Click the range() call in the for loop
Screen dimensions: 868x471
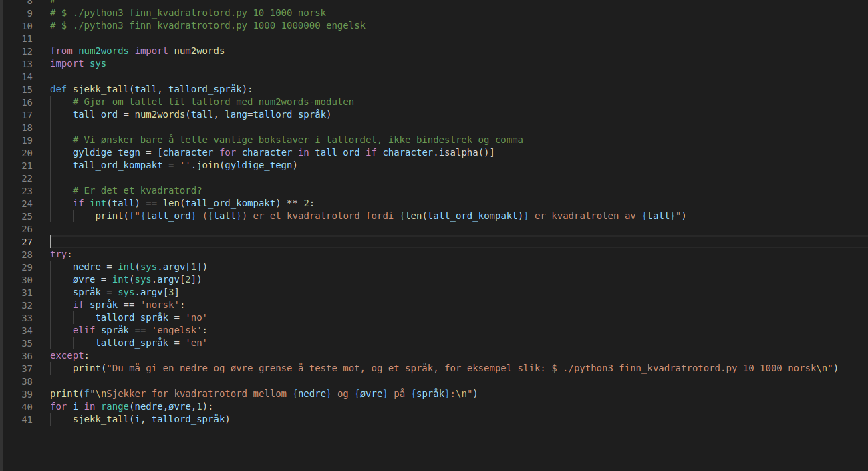click(117, 406)
